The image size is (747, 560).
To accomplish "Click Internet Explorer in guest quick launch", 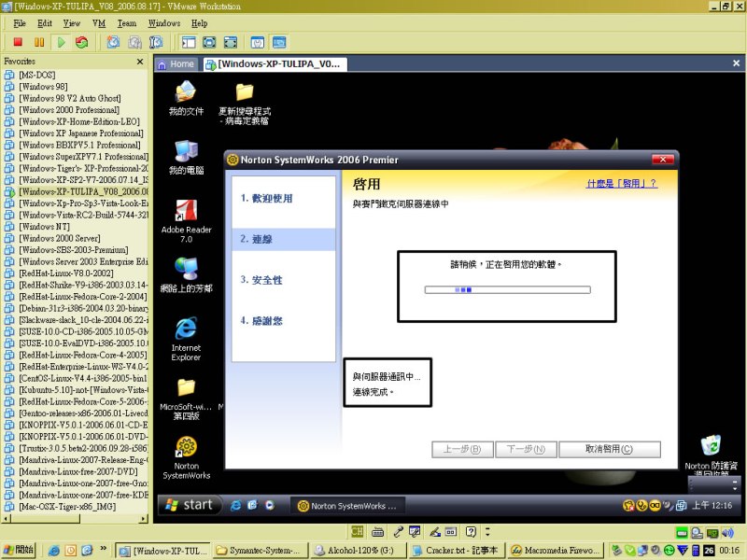I will [235, 505].
